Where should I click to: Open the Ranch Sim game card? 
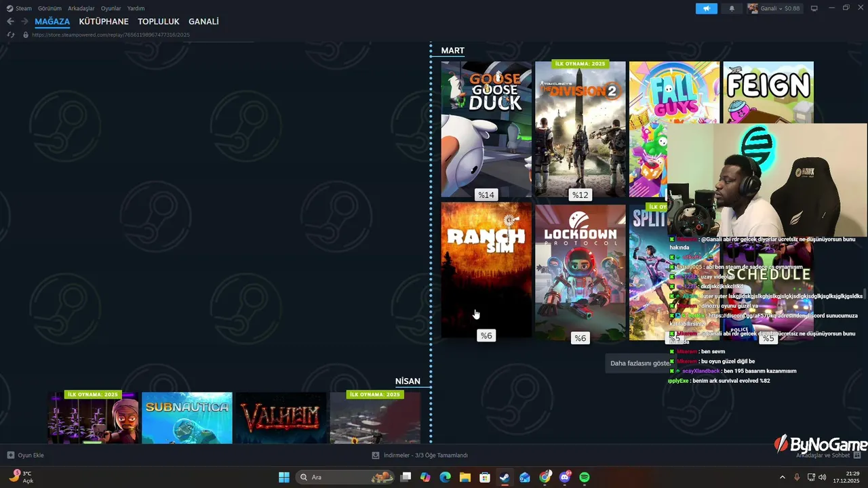point(486,270)
